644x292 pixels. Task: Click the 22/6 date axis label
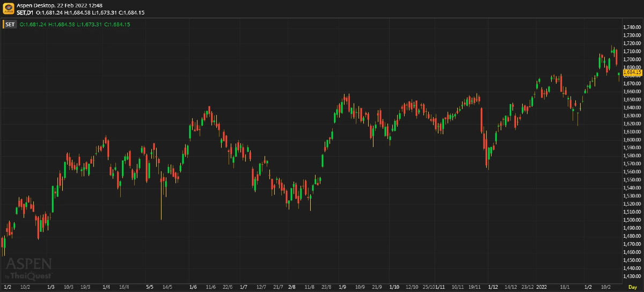tap(228, 288)
